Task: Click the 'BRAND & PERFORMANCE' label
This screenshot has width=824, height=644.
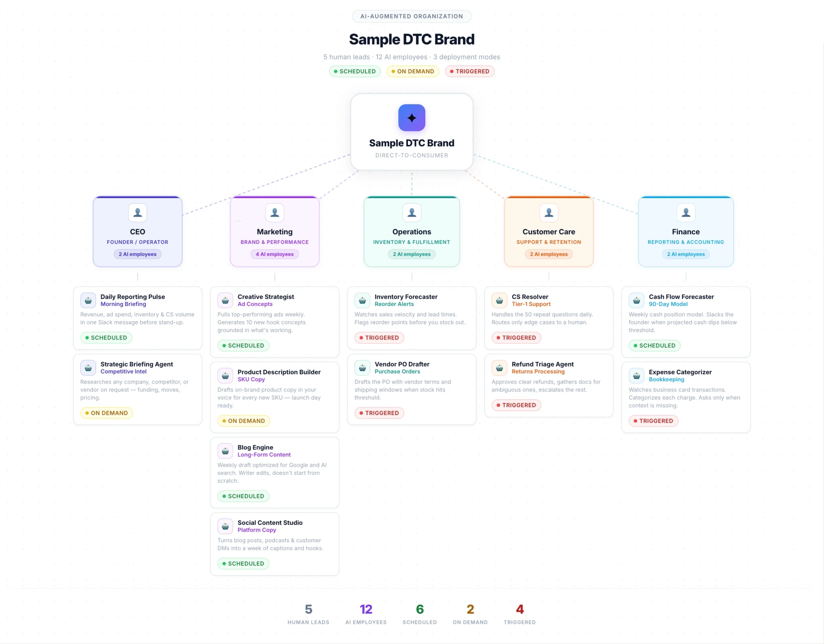Action: click(x=275, y=242)
